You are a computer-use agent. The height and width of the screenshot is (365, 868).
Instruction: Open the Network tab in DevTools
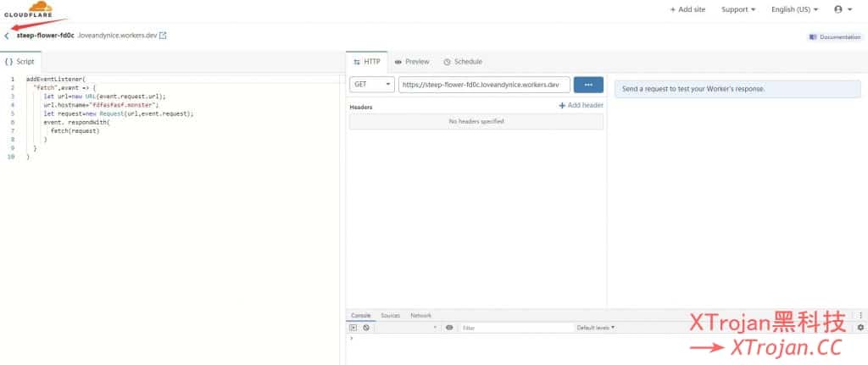(420, 315)
